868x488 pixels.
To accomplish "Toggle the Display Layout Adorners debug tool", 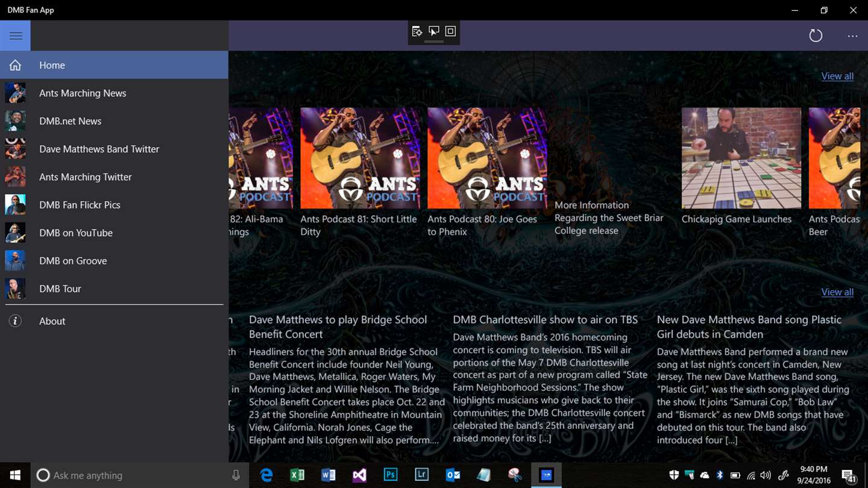I will (450, 31).
